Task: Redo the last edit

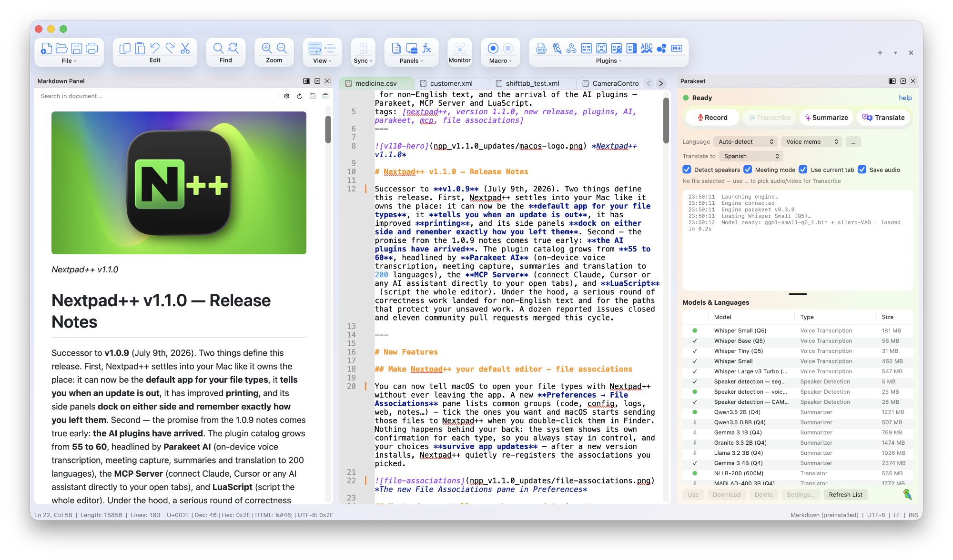Action: point(170,48)
